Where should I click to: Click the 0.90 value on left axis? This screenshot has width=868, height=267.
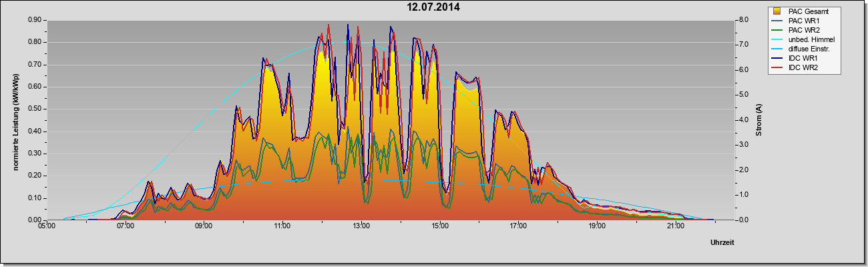35,20
